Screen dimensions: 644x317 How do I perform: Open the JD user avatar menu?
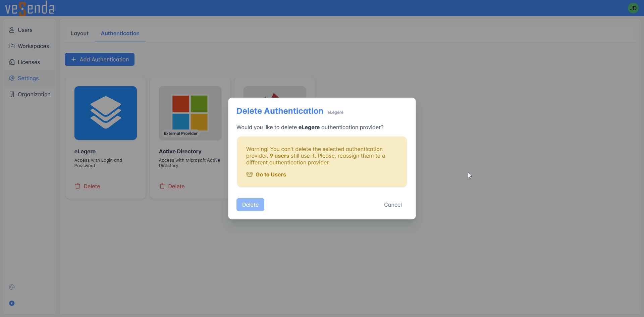(x=633, y=8)
